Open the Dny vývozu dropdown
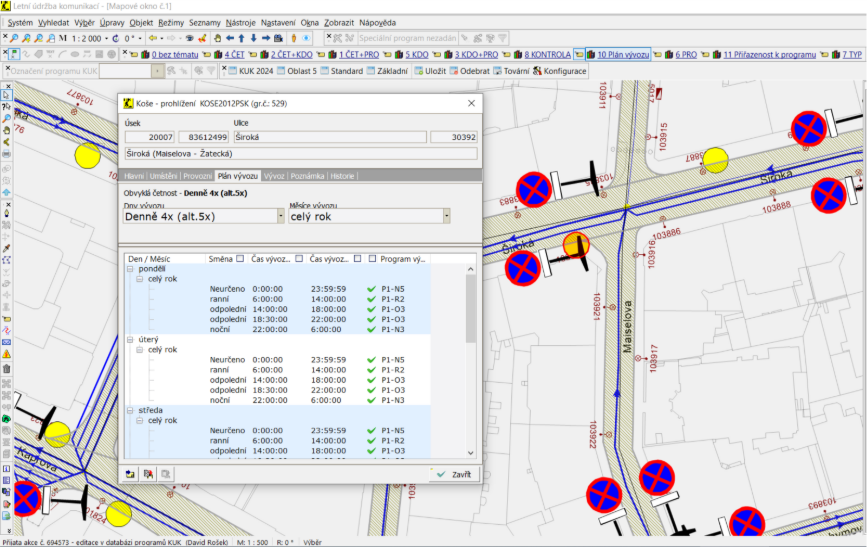This screenshot has width=867, height=547. [x=279, y=215]
